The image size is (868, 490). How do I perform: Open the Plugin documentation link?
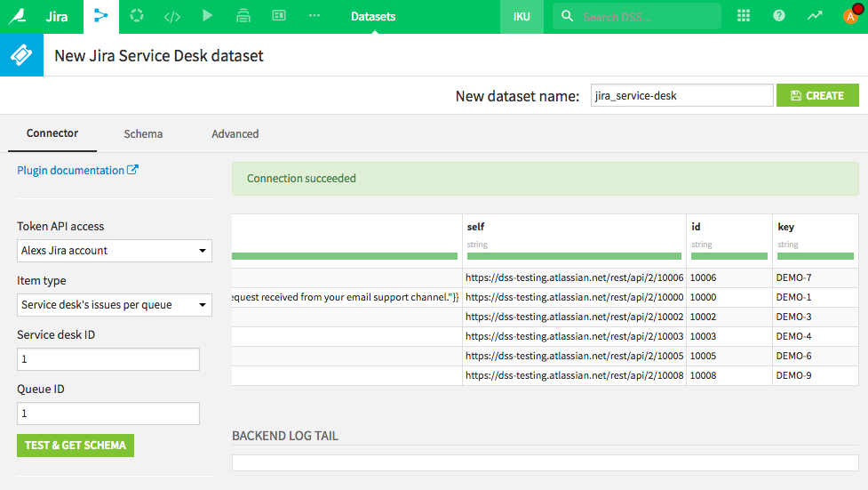[x=70, y=170]
